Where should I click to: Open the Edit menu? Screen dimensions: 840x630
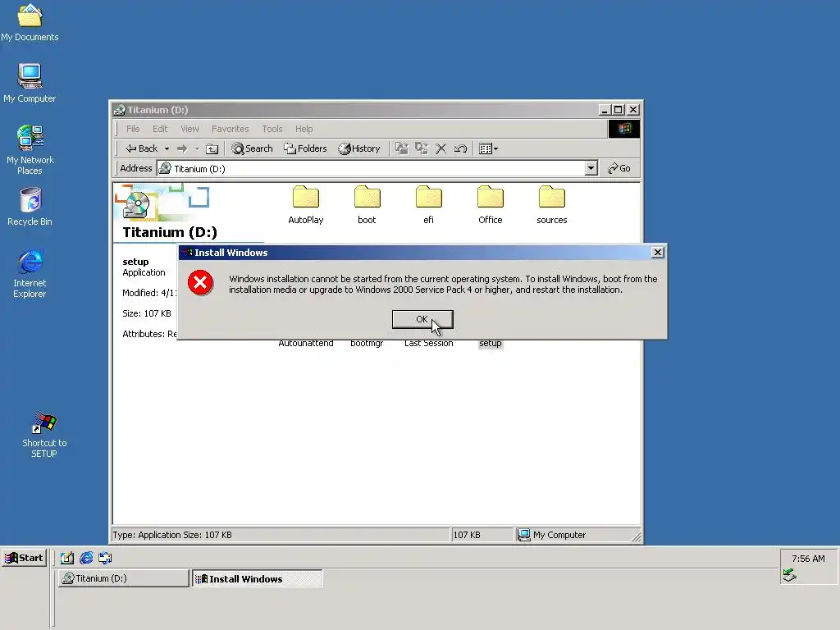pos(160,129)
